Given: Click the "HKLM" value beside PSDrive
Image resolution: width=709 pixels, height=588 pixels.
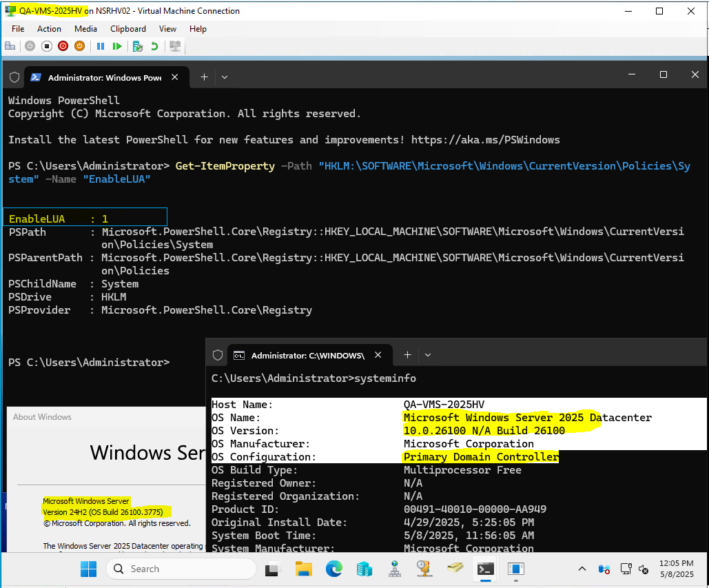Looking at the screenshot, I should (114, 297).
